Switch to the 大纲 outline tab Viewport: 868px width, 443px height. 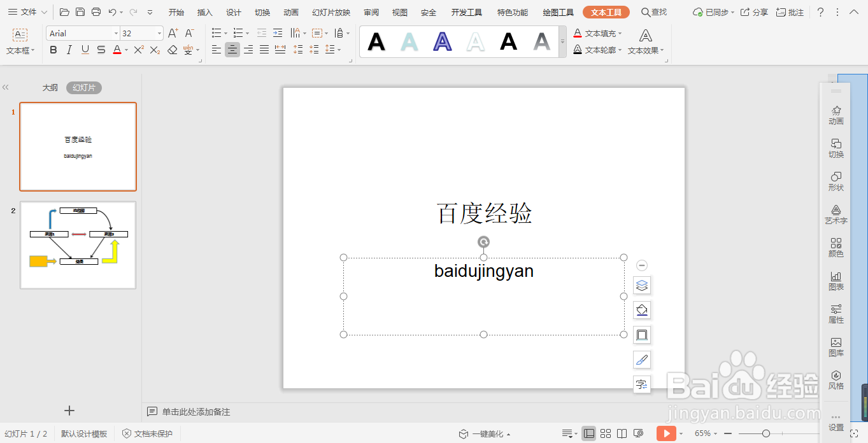tap(50, 88)
